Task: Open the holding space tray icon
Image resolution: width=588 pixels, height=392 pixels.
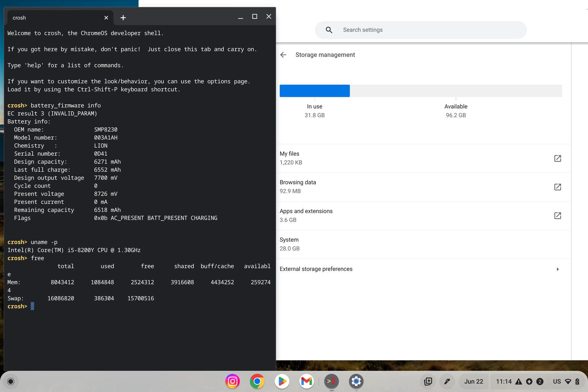Action: [x=428, y=381]
